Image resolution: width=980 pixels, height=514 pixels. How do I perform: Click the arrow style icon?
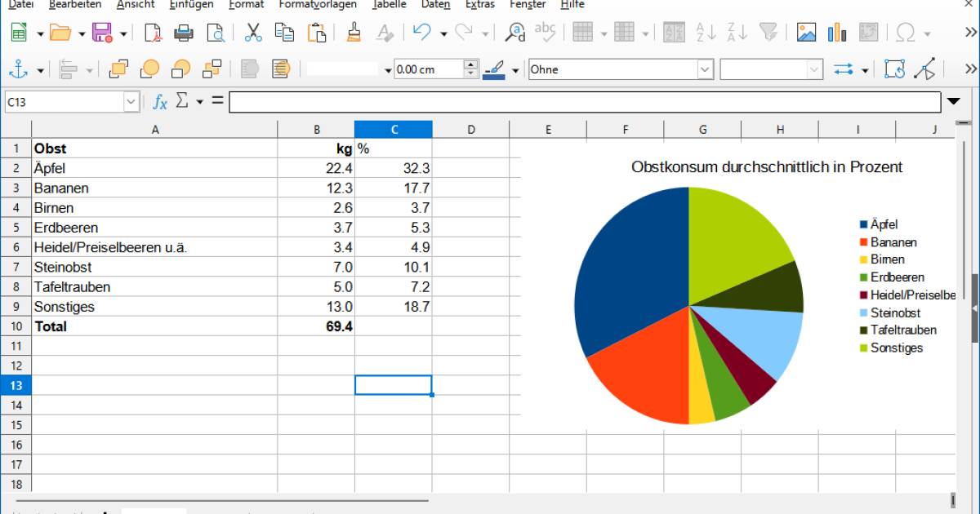[843, 69]
